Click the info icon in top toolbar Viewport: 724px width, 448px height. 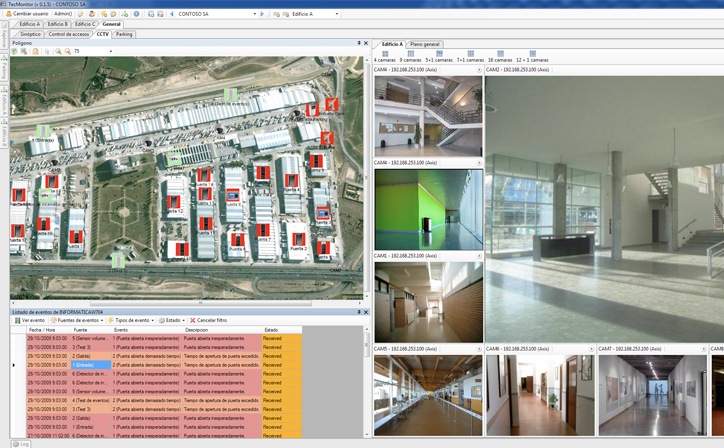coord(136,14)
